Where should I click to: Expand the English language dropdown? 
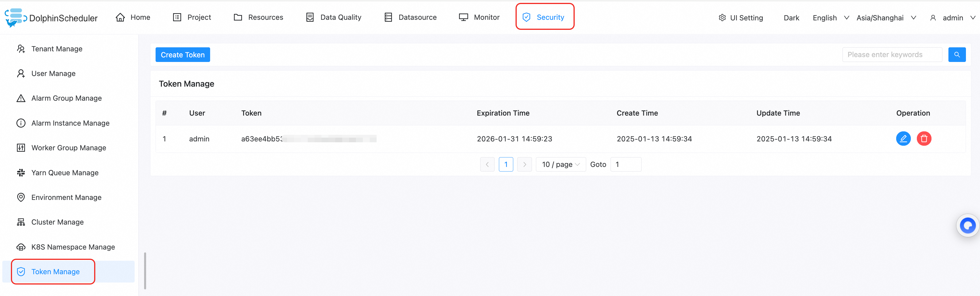click(x=830, y=18)
